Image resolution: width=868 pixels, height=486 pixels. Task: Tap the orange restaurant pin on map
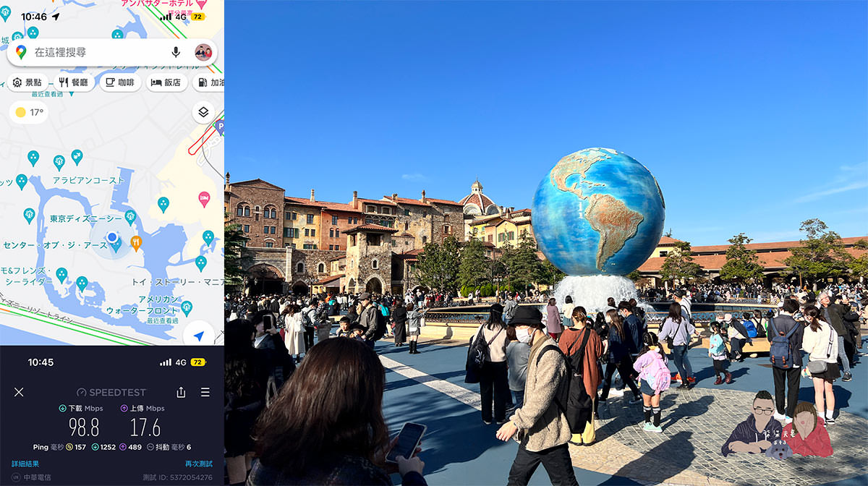[135, 241]
